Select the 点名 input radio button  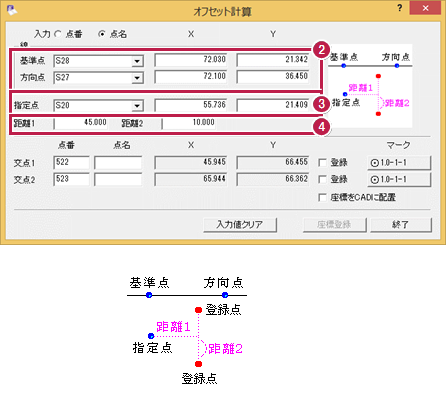pyautogui.click(x=102, y=34)
